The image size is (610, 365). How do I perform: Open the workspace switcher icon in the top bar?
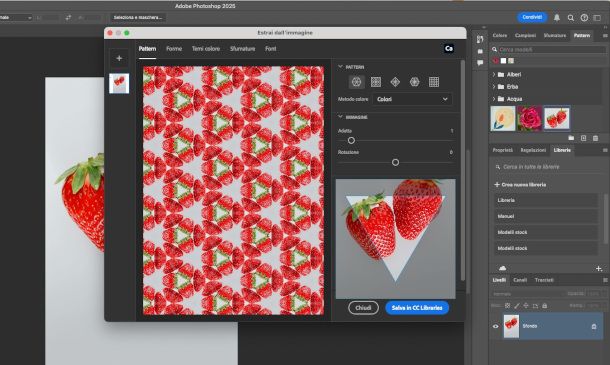[x=597, y=18]
